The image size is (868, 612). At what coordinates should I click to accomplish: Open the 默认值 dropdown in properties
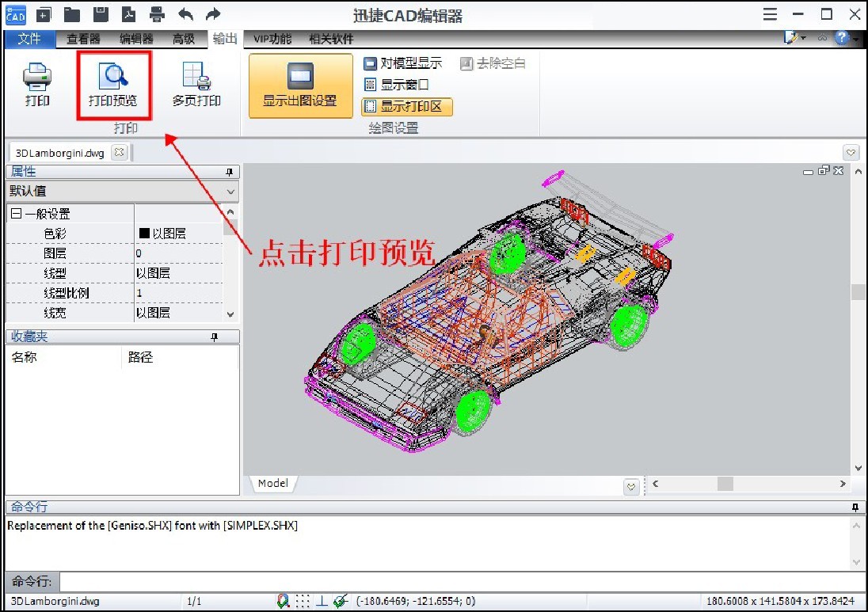pos(230,192)
